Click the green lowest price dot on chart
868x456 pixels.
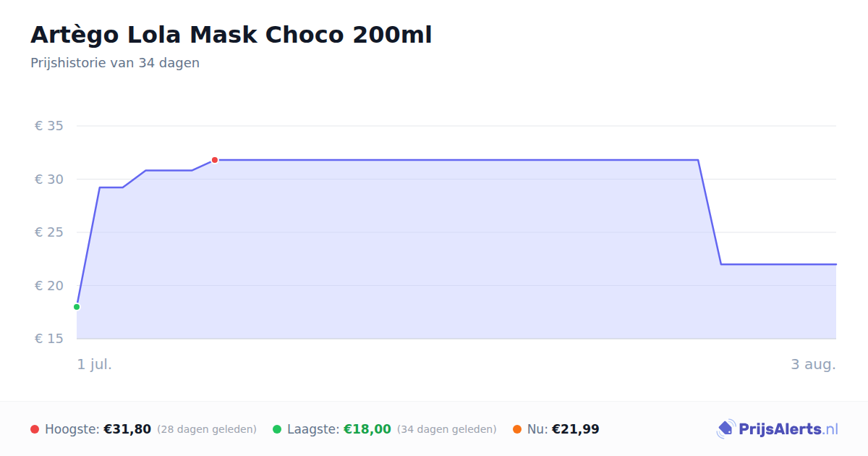[x=77, y=307]
